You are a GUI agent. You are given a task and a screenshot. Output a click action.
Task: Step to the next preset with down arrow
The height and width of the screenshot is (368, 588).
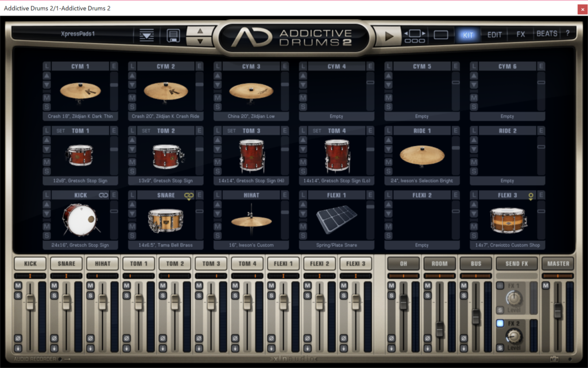(200, 41)
